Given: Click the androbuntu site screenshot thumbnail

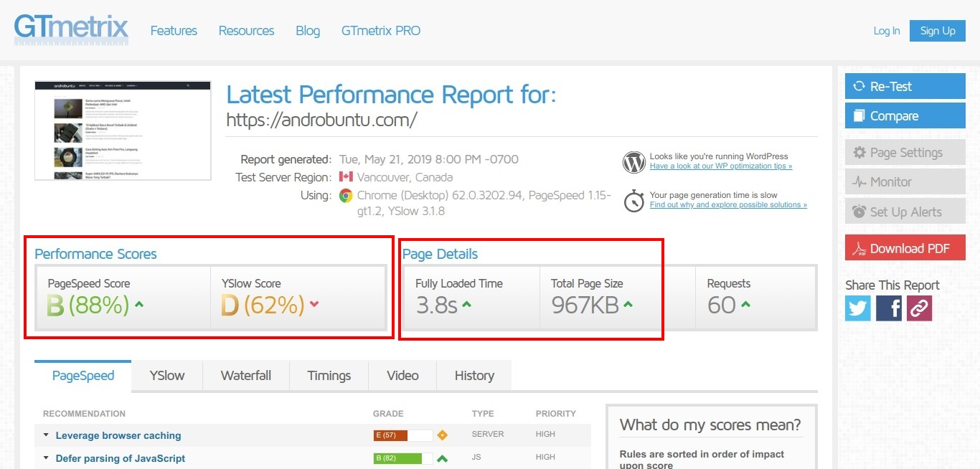Looking at the screenshot, I should [123, 131].
